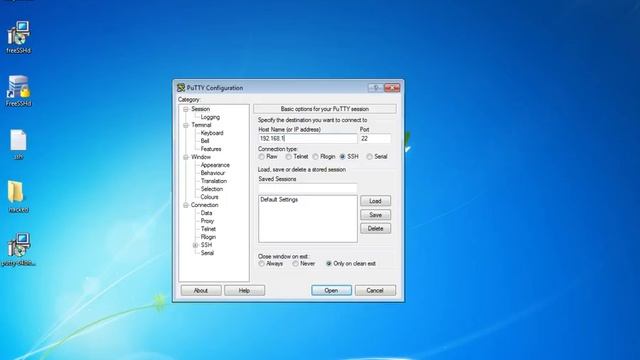Load the selected saved session
Viewport: 640px width, 360px height.
pyautogui.click(x=375, y=201)
